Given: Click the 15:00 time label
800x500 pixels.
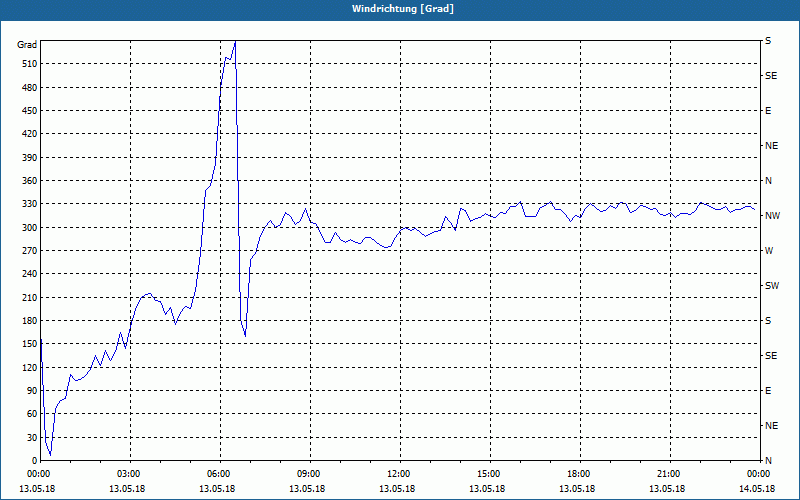Looking at the screenshot, I should (x=488, y=473).
